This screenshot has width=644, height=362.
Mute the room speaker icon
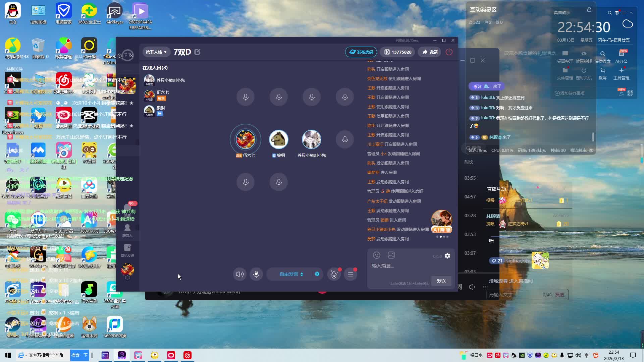(239, 274)
